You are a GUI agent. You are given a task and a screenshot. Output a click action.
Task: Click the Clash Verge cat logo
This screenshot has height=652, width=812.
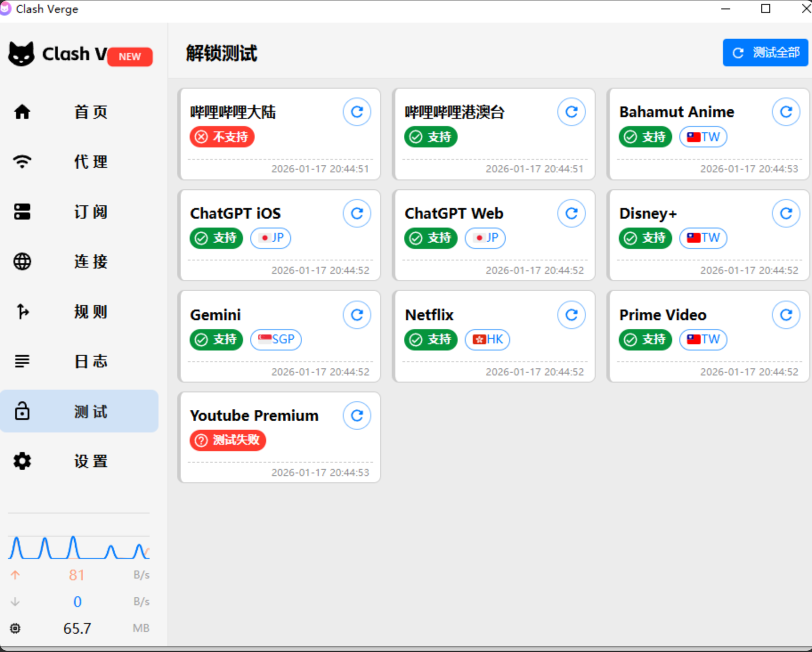(22, 53)
